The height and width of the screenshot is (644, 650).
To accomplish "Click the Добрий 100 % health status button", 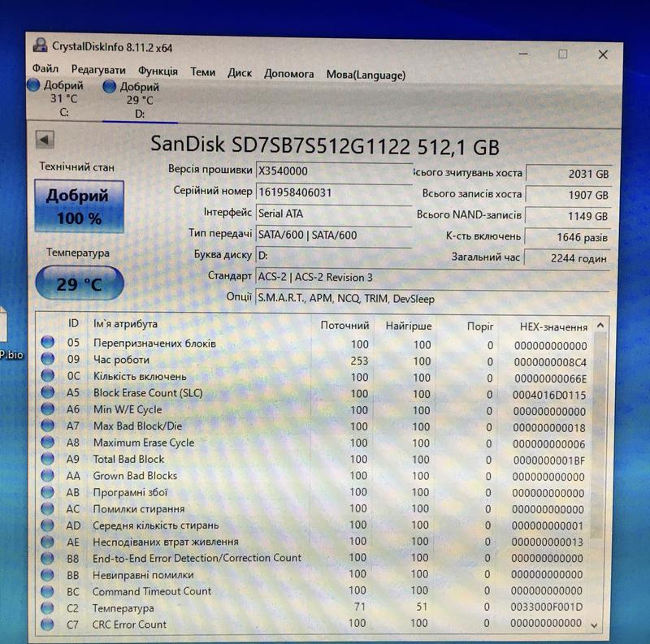I will pos(78,206).
